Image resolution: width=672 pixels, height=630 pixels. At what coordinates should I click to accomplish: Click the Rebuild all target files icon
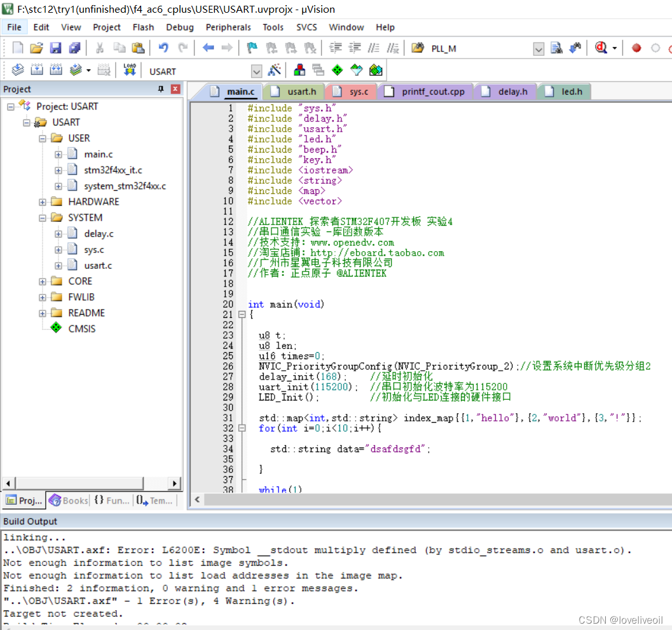click(56, 70)
